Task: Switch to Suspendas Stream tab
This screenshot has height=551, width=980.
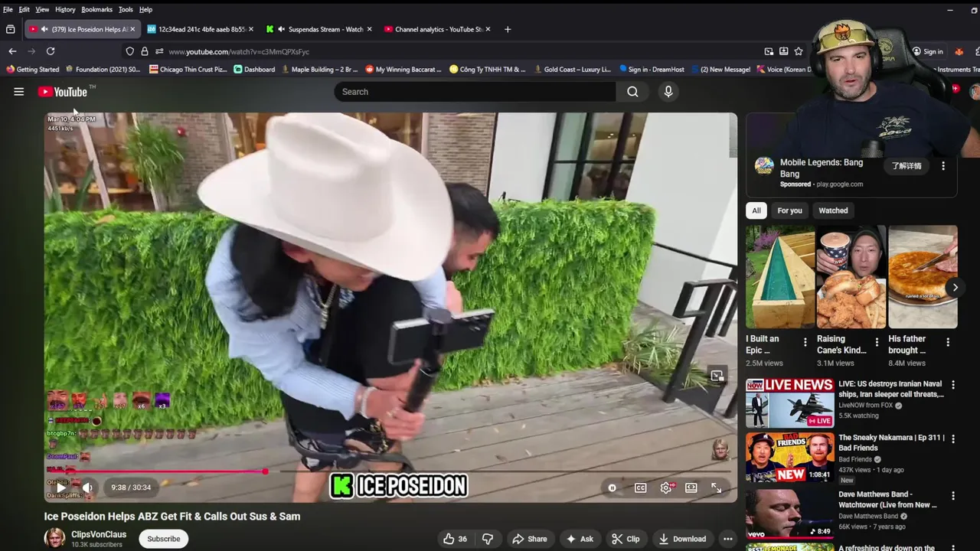Action: click(319, 29)
